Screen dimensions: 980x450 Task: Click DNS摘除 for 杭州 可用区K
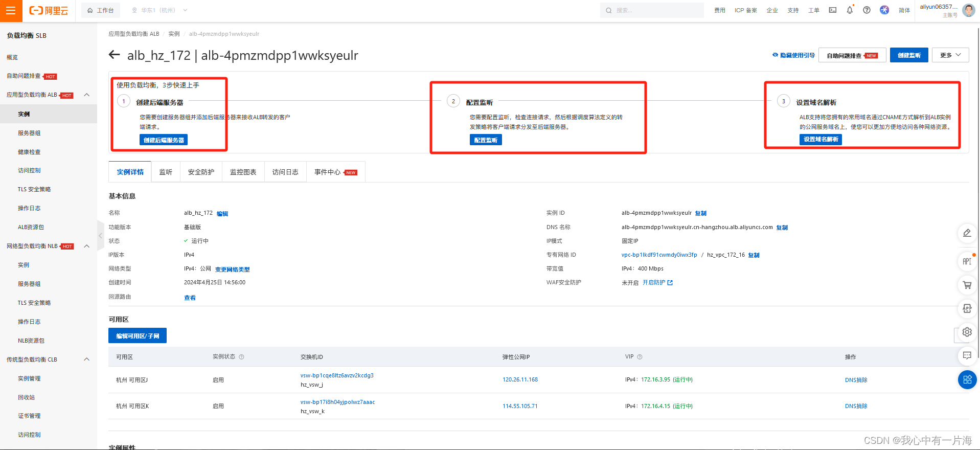point(856,406)
